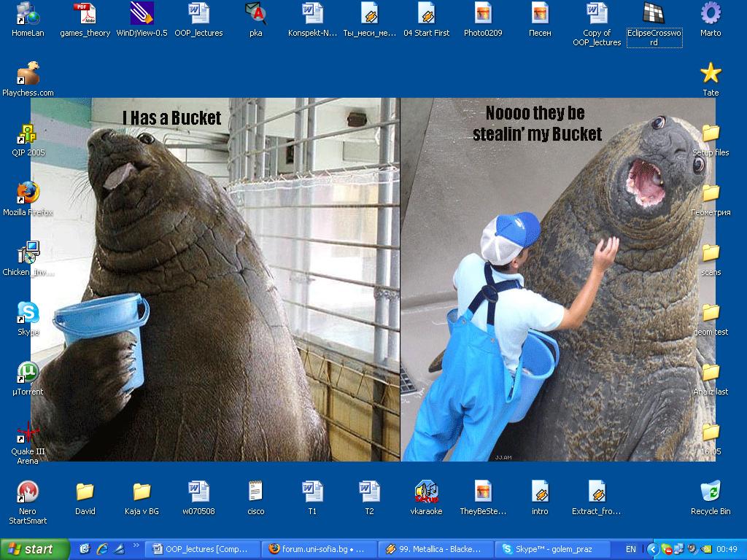The width and height of the screenshot is (747, 560).
Task: Open the WinDjView-0.5 desktop shortcut
Action: coord(142,14)
